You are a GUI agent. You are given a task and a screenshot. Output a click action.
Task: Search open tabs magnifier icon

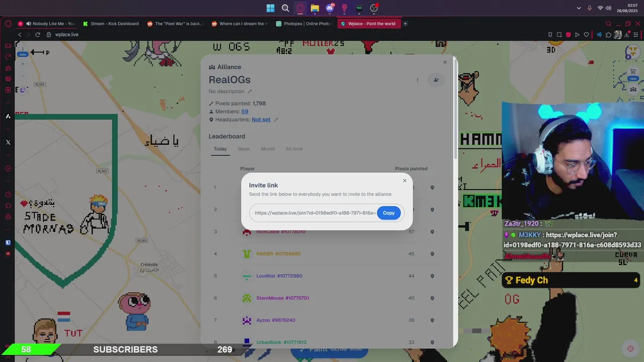608,24
